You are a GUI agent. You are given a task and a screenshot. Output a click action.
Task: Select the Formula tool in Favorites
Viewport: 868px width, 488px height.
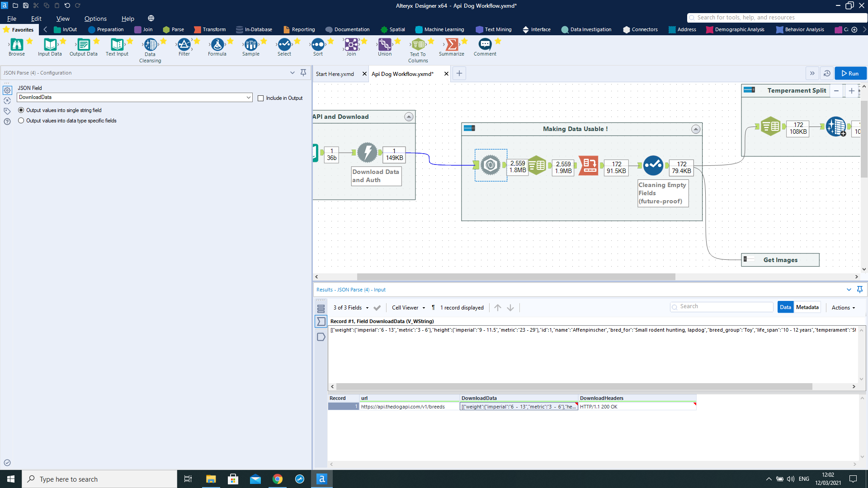coord(217,45)
